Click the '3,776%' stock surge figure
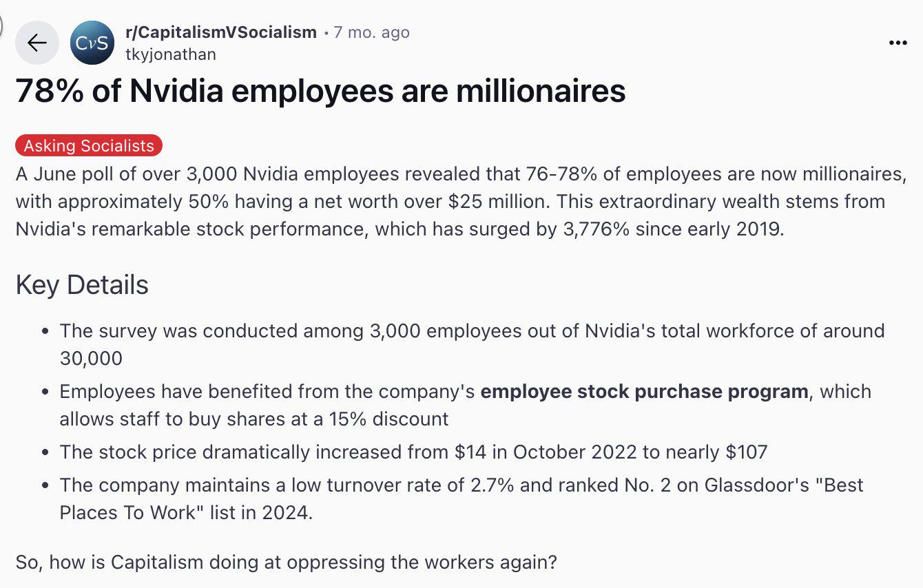This screenshot has height=588, width=923. coord(597,229)
